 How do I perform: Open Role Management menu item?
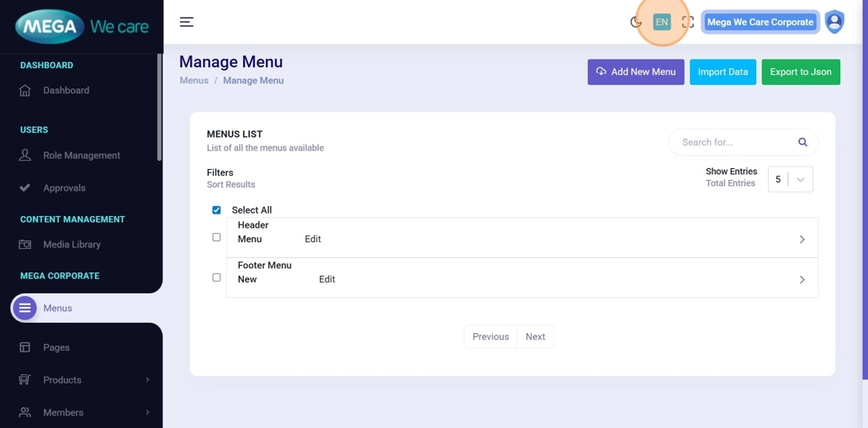82,156
